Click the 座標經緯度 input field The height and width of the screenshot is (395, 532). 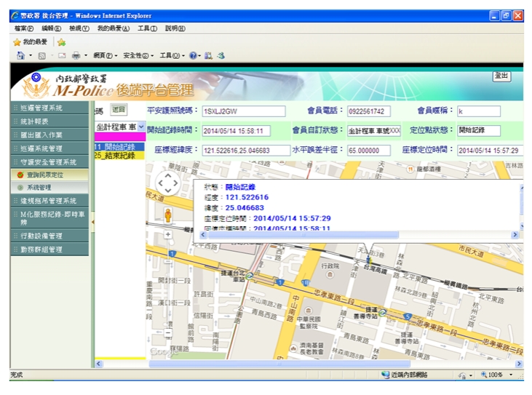[x=246, y=151]
